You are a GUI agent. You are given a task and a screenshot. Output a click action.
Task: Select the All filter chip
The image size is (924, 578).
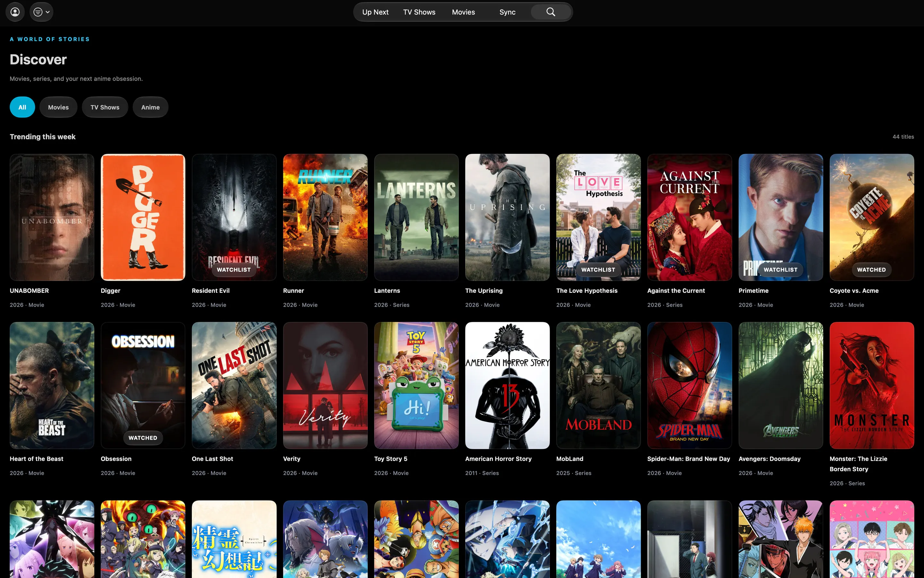click(22, 107)
